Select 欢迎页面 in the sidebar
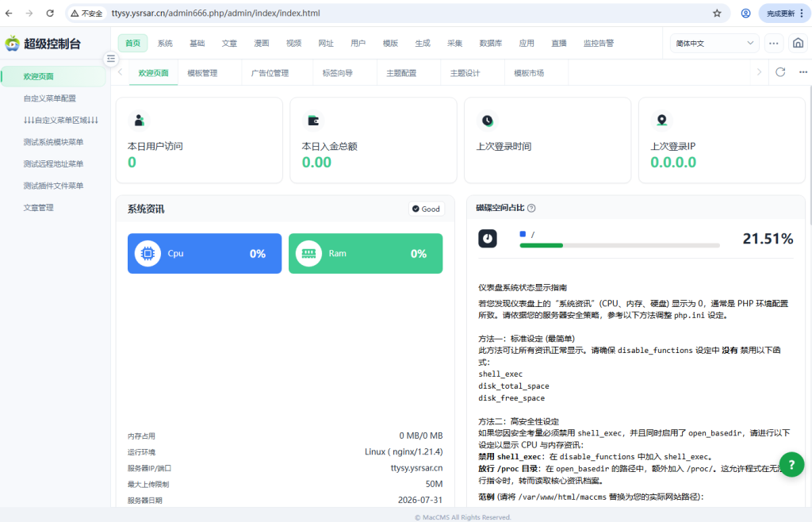The image size is (812, 522). (x=53, y=76)
